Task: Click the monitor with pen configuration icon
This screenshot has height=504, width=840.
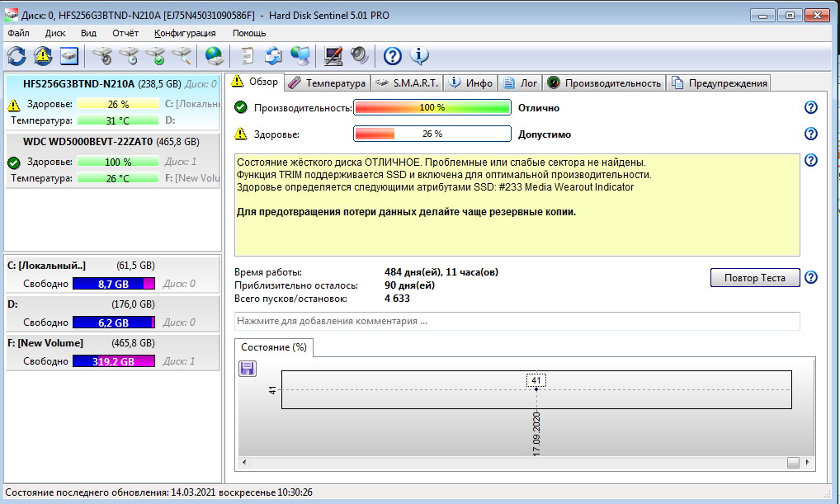Action: [333, 56]
